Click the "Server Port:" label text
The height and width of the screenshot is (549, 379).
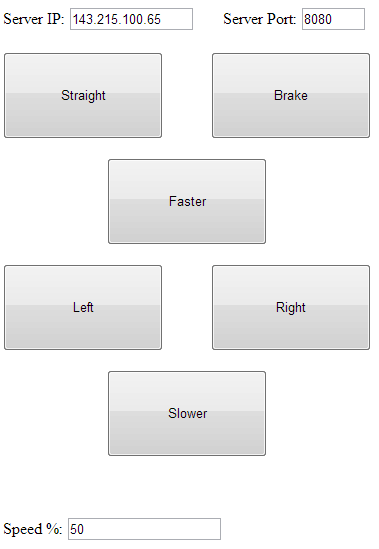click(260, 19)
